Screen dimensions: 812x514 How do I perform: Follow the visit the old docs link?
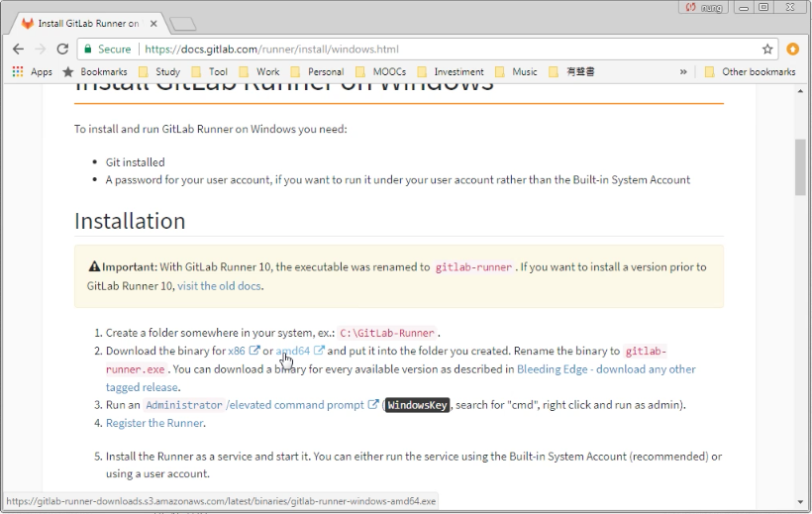219,286
